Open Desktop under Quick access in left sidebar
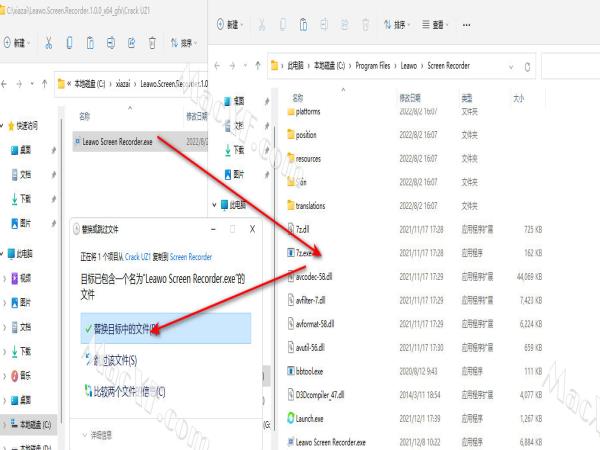Viewport: 600px width, 450px height. click(21, 150)
